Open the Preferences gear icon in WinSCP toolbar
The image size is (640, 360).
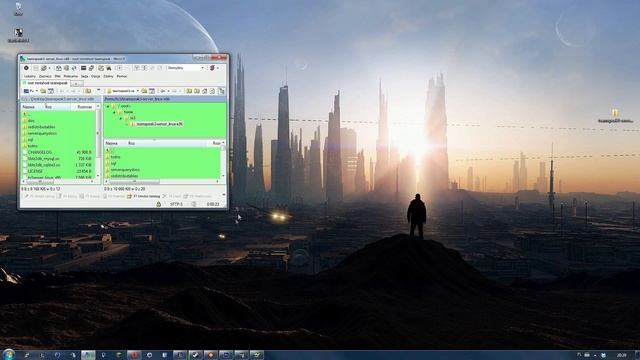[x=26, y=68]
